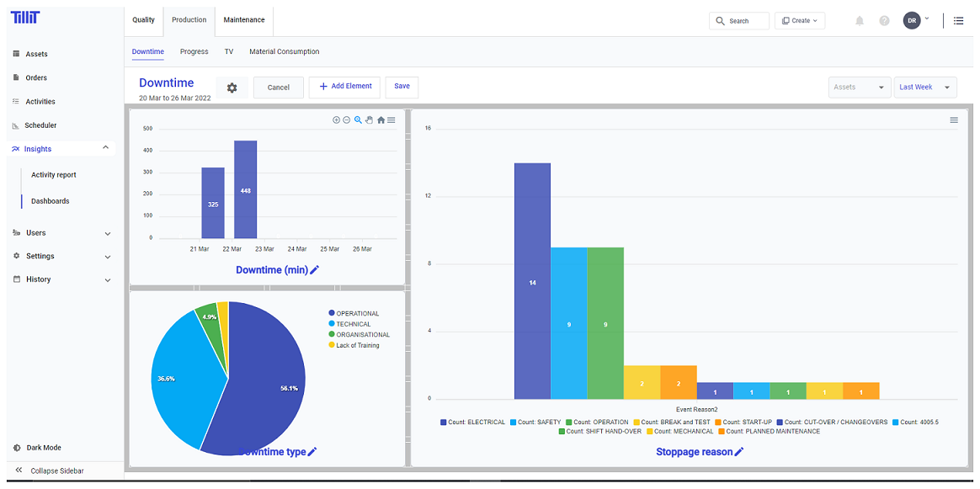Viewport: 980px width, 489px height.
Task: Click the notification bell icon
Action: click(859, 20)
